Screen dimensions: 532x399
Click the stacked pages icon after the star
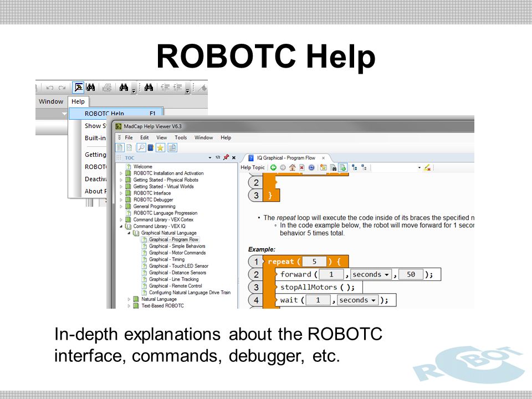pyautogui.click(x=172, y=147)
